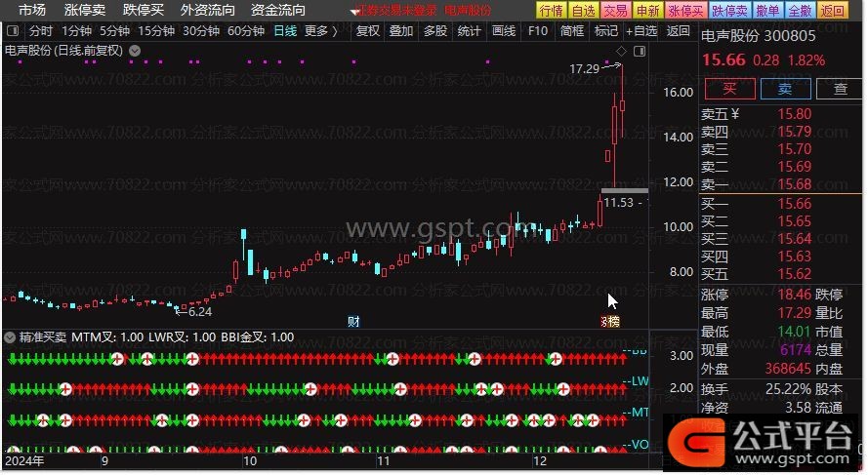The height and width of the screenshot is (475, 868).
Task: Click the 最高 value 17.29 in quote panel
Action: 795,313
